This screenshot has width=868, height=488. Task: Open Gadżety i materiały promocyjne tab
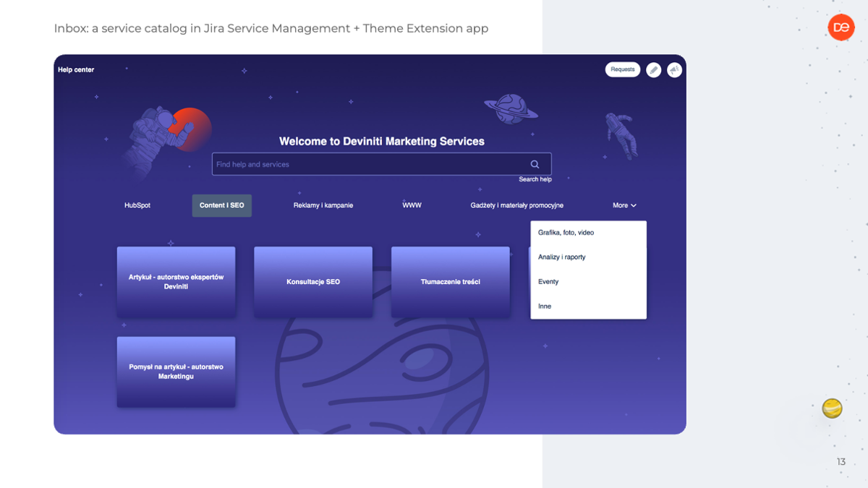(x=517, y=205)
